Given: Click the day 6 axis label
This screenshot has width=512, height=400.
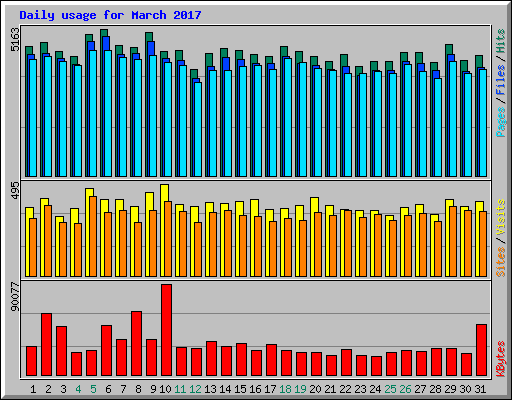Looking at the screenshot, I should pyautogui.click(x=108, y=389).
